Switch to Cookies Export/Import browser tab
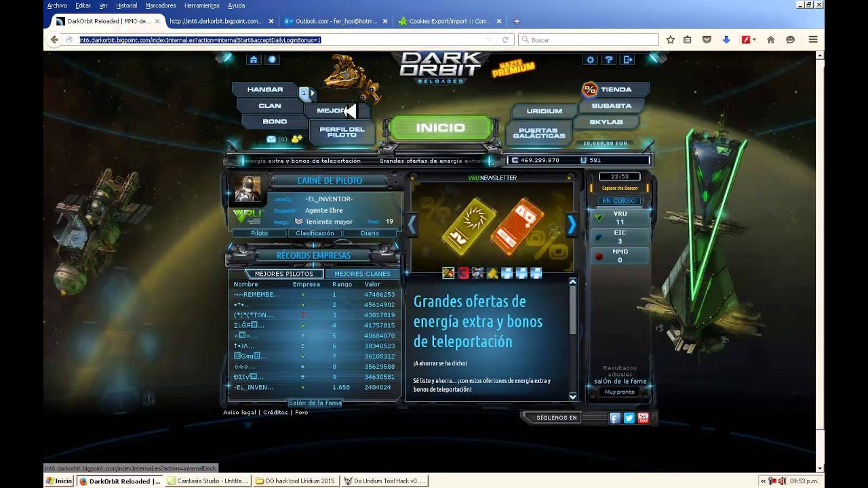 pos(450,21)
